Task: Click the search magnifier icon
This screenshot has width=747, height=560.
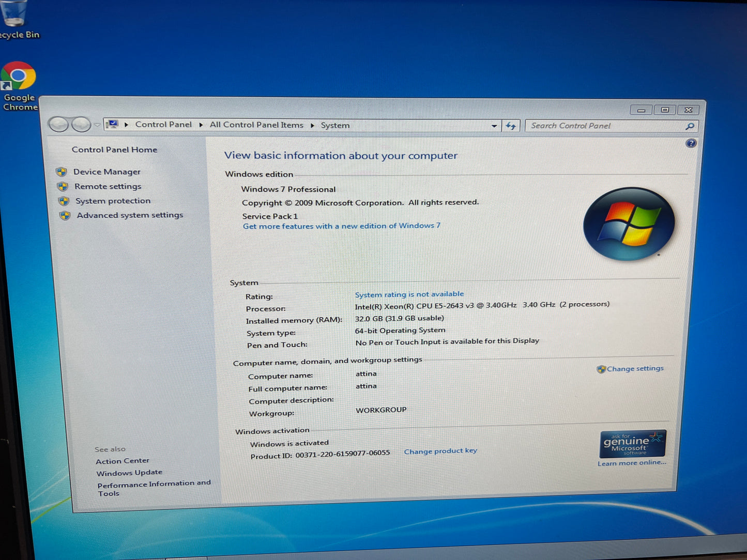Action: click(x=690, y=126)
